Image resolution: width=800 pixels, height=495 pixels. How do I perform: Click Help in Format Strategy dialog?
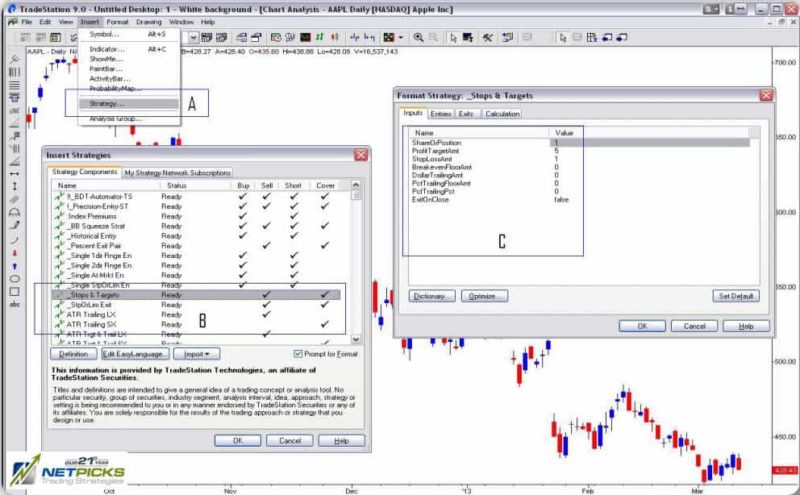[746, 326]
